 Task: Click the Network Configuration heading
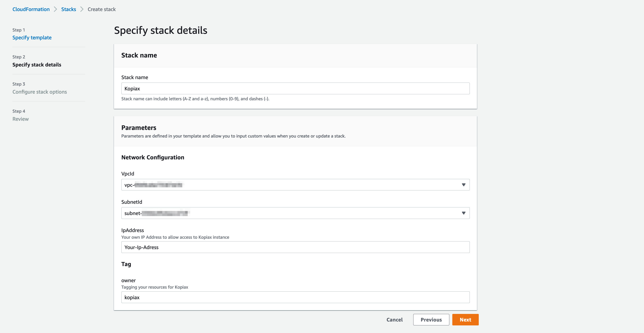(153, 157)
